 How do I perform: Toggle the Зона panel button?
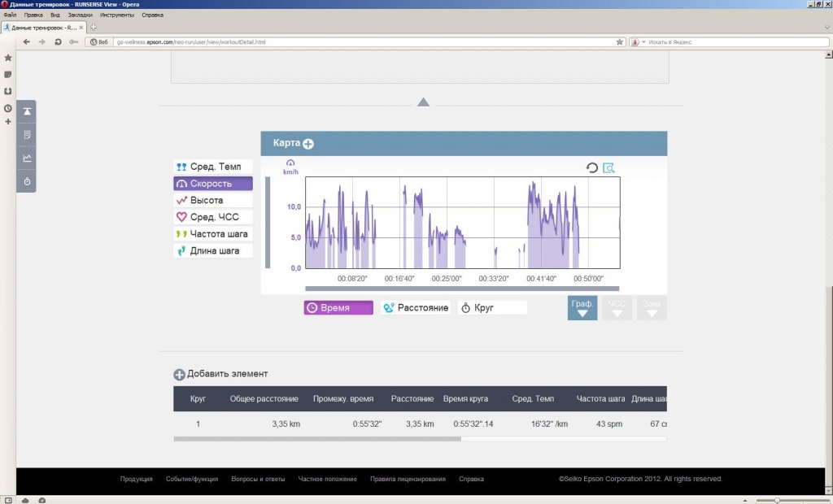[x=652, y=308]
